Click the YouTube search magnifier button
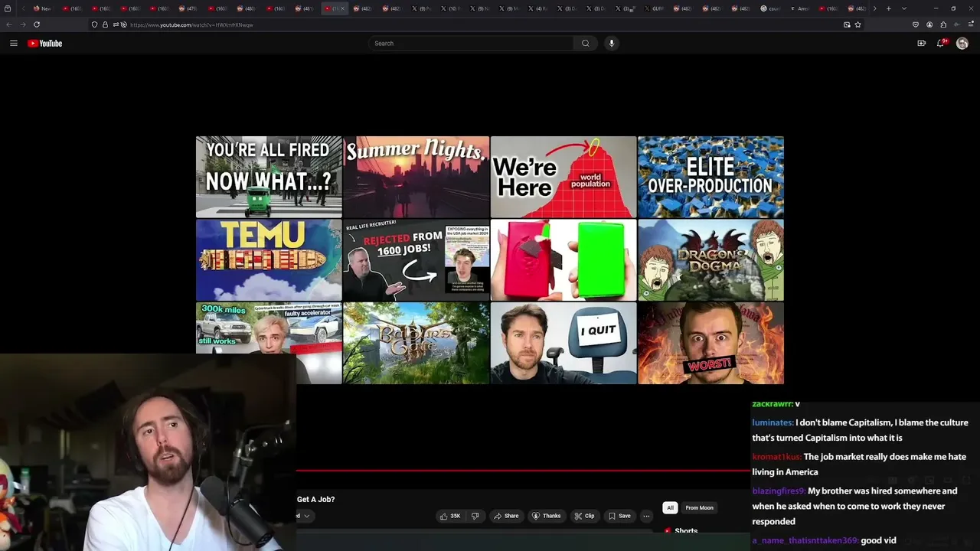Screen dimensions: 980x551 point(586,44)
